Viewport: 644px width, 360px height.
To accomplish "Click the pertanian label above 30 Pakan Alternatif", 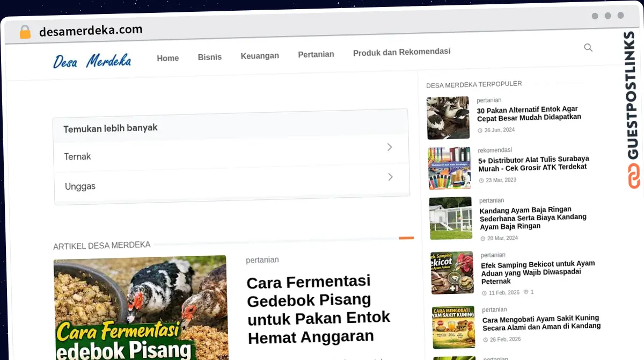I will [489, 100].
